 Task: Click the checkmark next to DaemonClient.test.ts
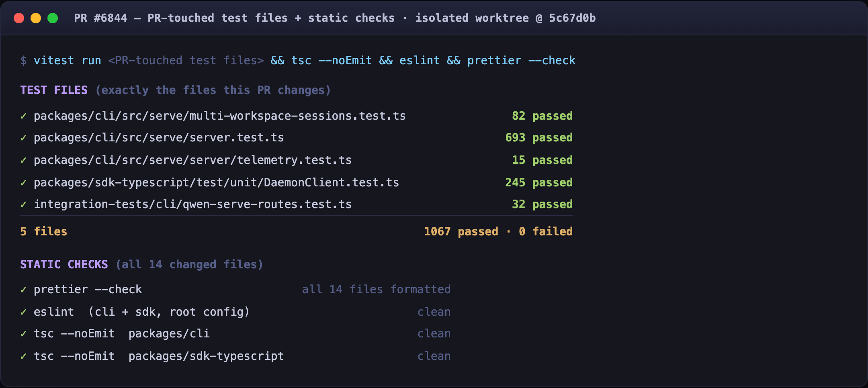click(x=24, y=183)
